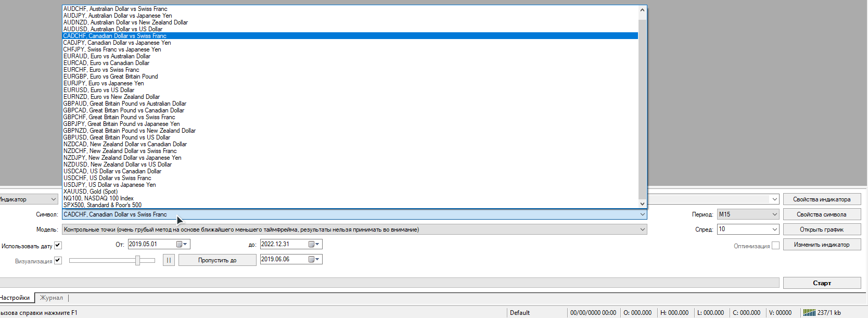Collapse the Символ combo box
Viewport: 868px width, 318px height.
pos(642,214)
